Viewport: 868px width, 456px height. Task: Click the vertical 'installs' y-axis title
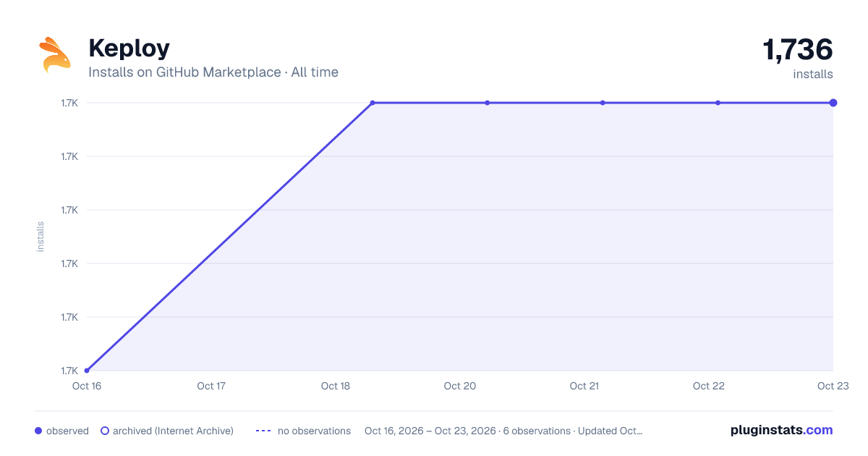[41, 237]
